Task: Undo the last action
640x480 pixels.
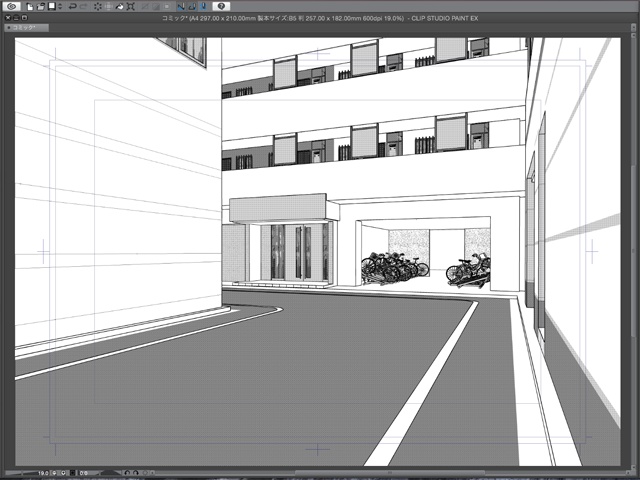Action: (72, 6)
